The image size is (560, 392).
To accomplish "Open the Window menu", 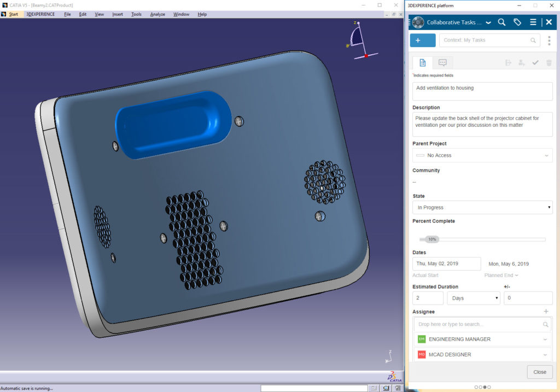I will pyautogui.click(x=182, y=14).
